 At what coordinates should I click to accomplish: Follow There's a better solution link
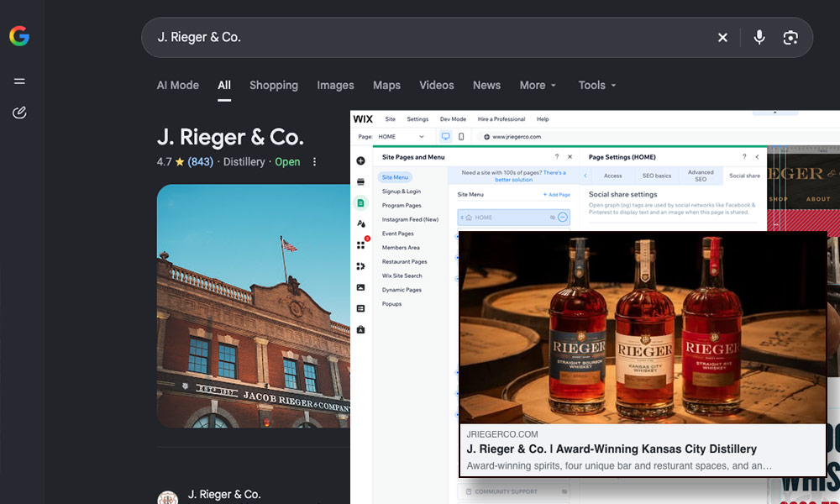point(530,176)
